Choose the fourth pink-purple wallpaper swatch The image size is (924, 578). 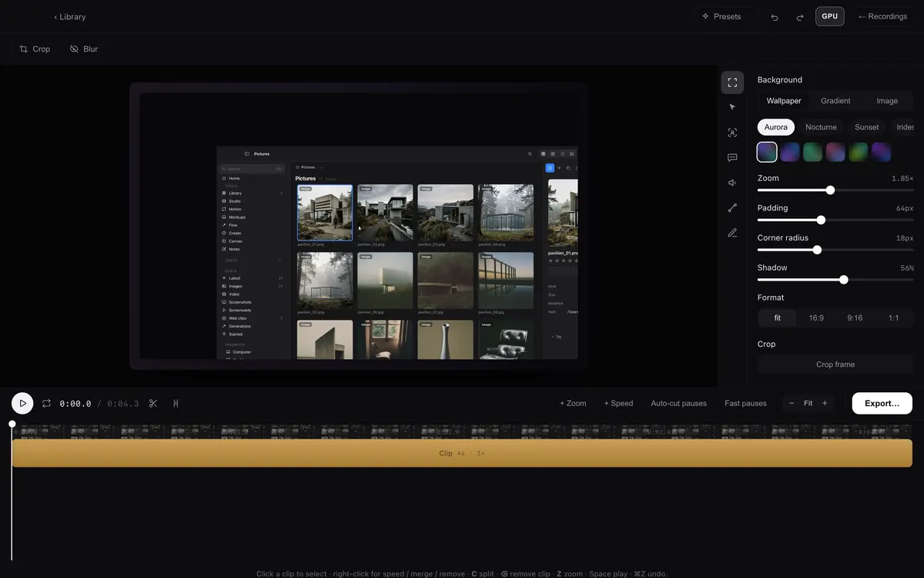[x=835, y=152]
